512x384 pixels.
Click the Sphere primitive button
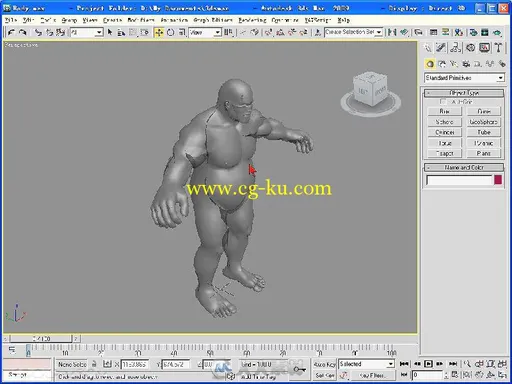445,122
